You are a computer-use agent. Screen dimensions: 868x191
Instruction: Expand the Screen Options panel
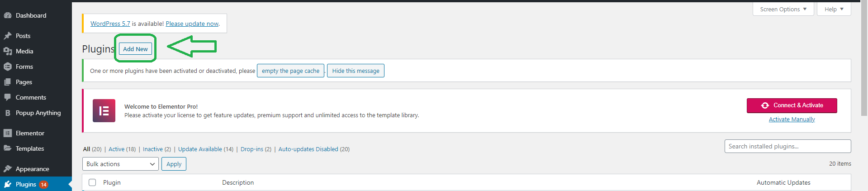(783, 9)
